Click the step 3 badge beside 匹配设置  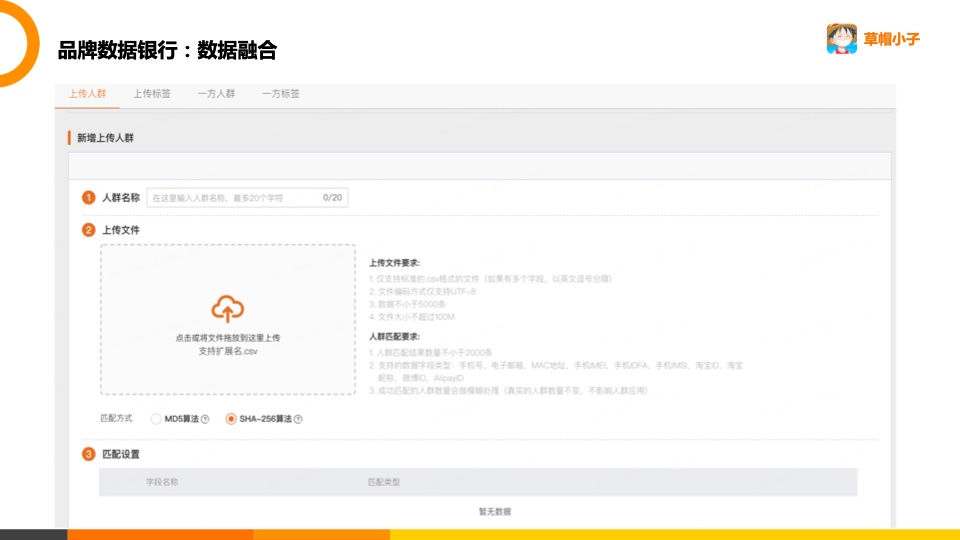point(89,454)
